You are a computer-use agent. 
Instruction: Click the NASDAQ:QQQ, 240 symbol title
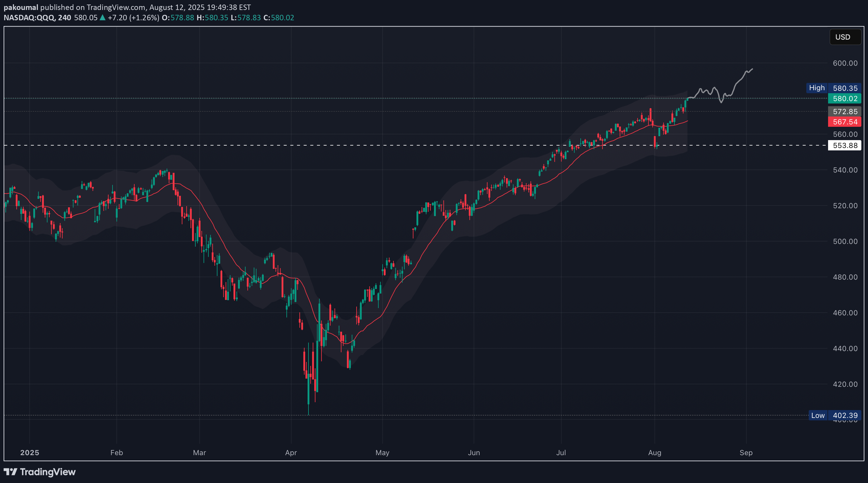(x=38, y=18)
